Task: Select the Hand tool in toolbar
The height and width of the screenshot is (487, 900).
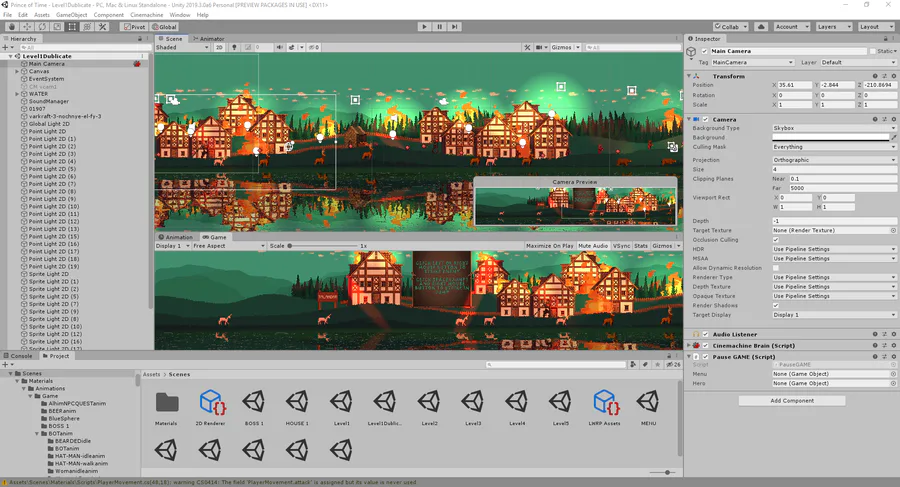Action: point(12,26)
